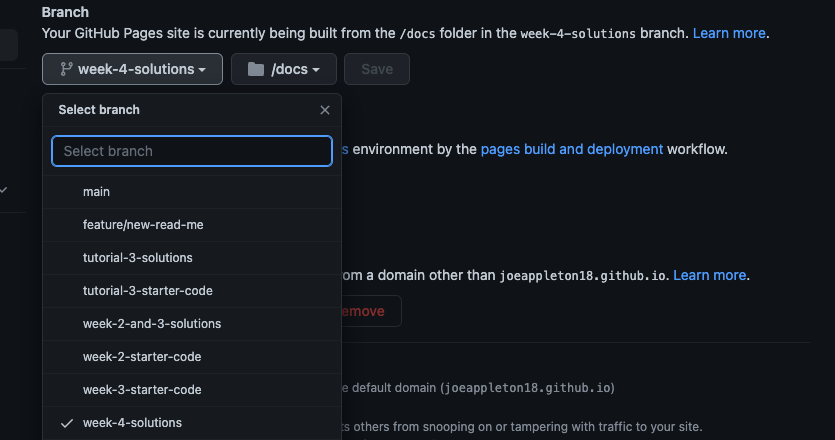Focus the Select branch filter field
This screenshot has width=835, height=440.
click(x=192, y=151)
